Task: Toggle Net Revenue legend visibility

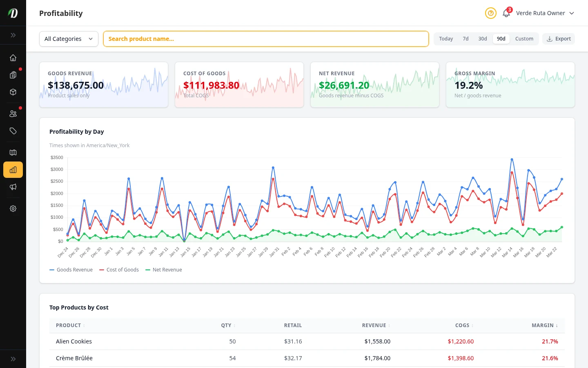Action: 163,269
